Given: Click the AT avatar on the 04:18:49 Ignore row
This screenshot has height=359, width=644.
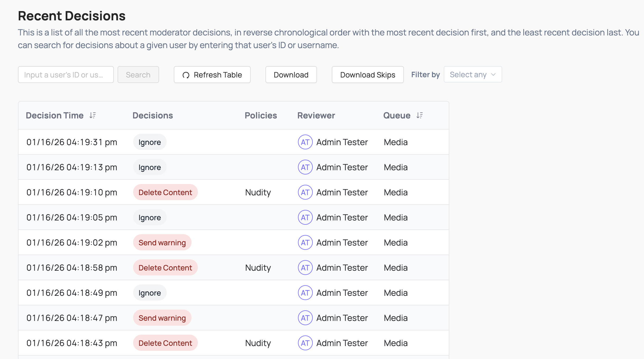Looking at the screenshot, I should tap(305, 293).
